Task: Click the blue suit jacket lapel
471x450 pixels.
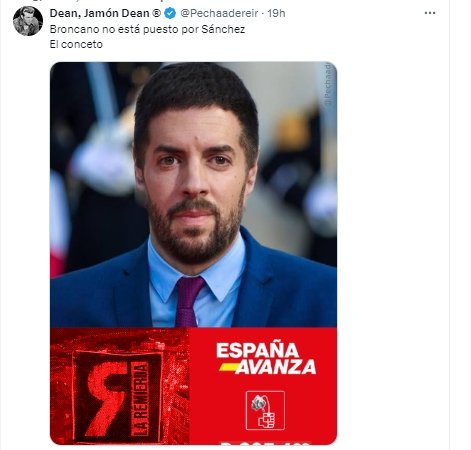Action: tap(258, 277)
